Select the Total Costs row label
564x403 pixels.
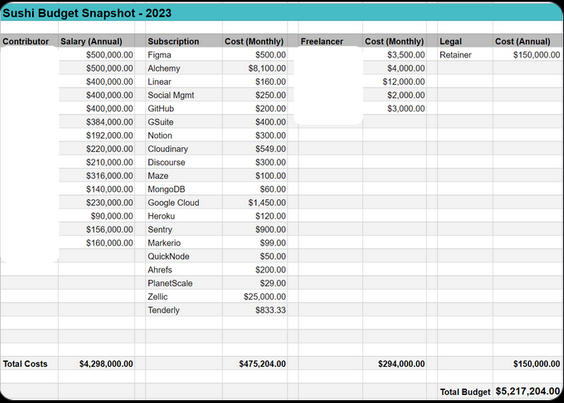pyautogui.click(x=29, y=364)
